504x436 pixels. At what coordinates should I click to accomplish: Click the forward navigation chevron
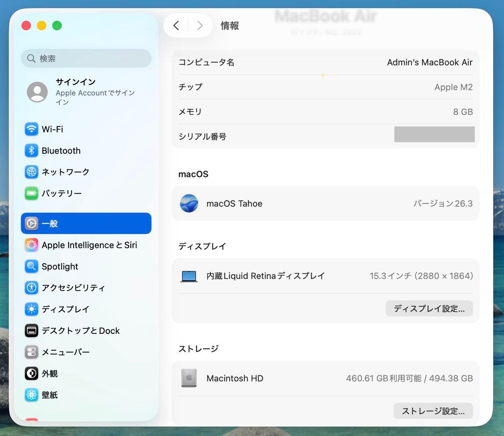tap(200, 26)
